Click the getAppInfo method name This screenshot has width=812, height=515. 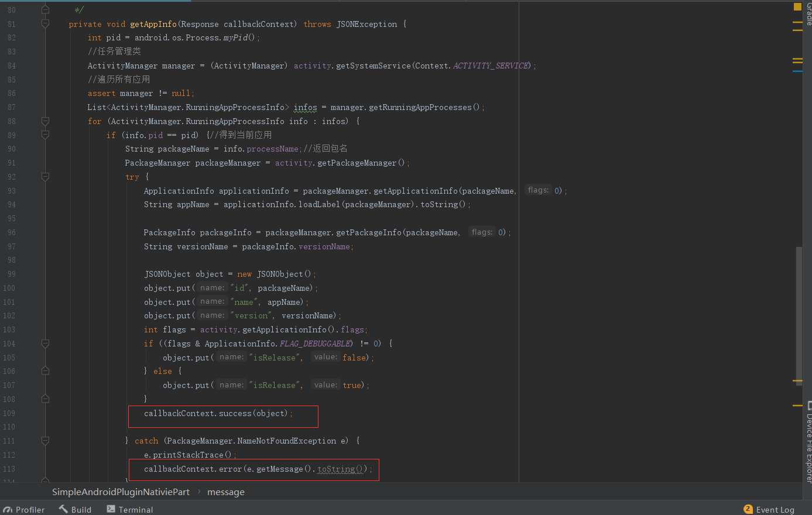click(x=153, y=24)
